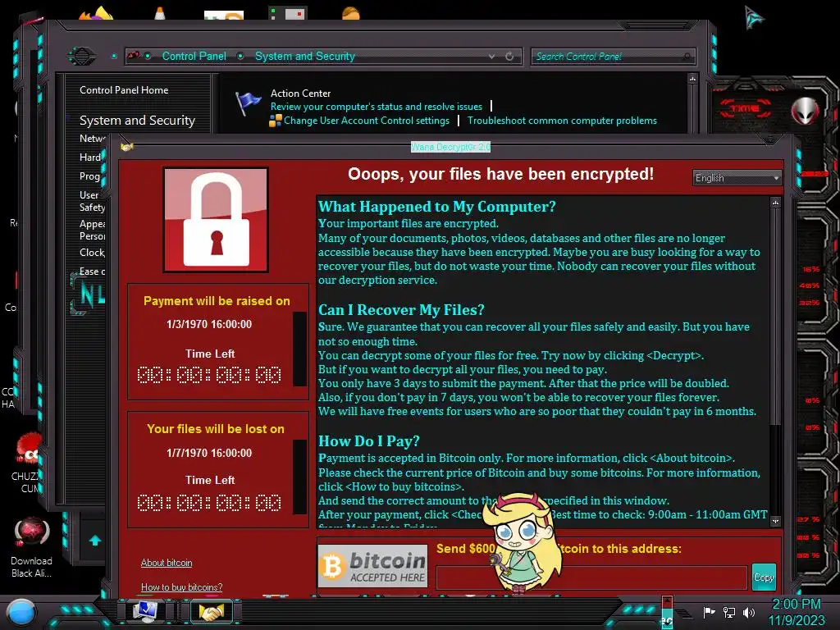The image size is (840, 630).
Task: Click 'Can I Recover My Files?' heading
Action: coord(401,310)
